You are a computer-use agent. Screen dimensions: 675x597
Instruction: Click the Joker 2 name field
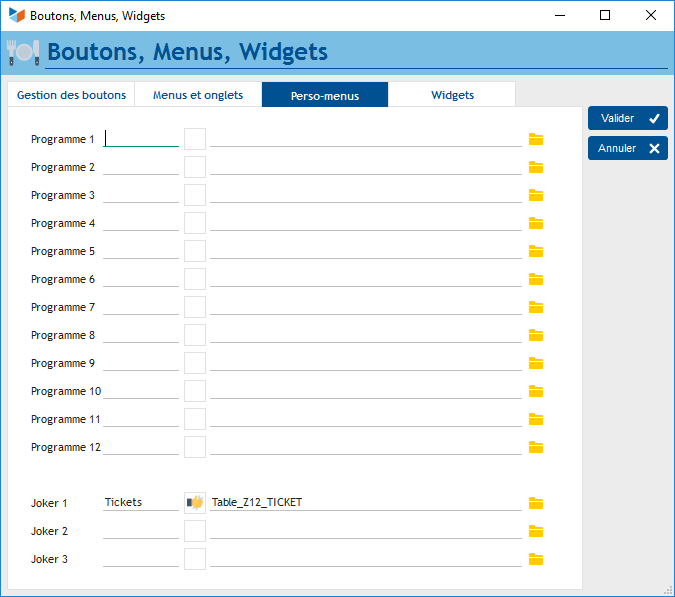(141, 531)
